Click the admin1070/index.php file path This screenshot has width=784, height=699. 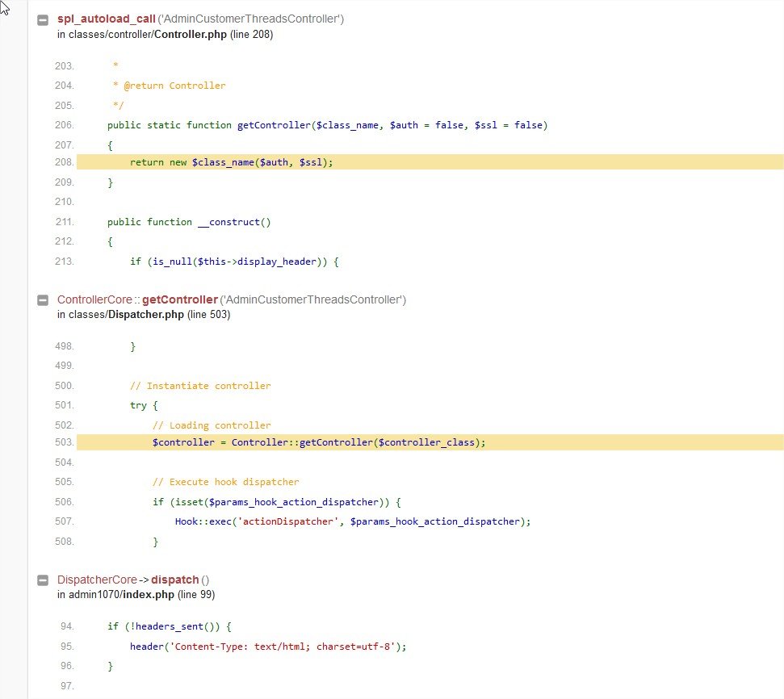click(x=121, y=595)
